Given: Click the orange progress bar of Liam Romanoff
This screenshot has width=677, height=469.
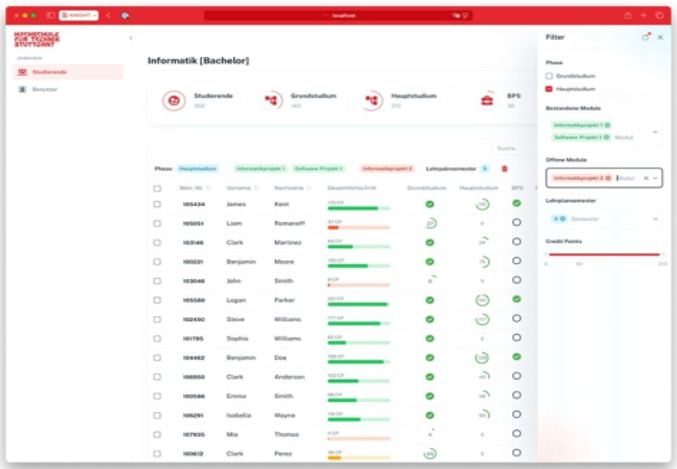Looking at the screenshot, I should (x=359, y=228).
